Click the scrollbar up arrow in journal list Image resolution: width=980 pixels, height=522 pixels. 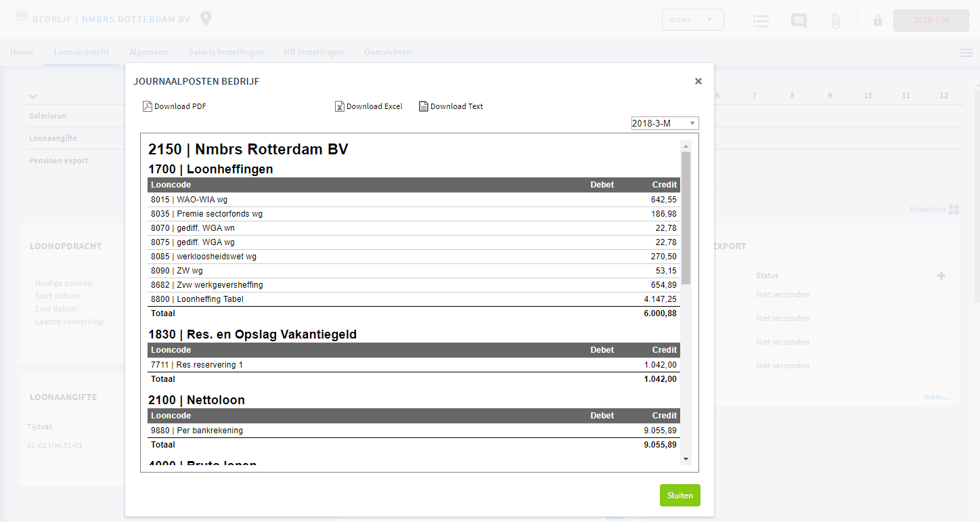pyautogui.click(x=686, y=146)
